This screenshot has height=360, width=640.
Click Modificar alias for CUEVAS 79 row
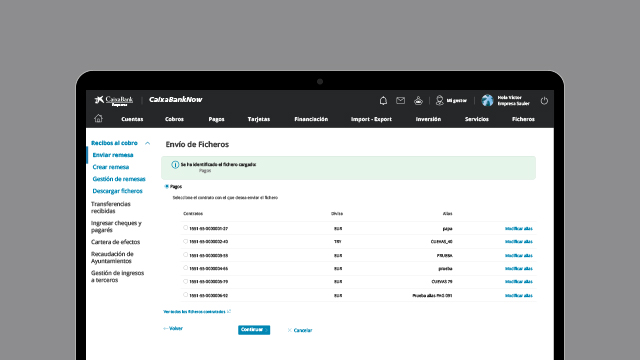[x=519, y=282]
